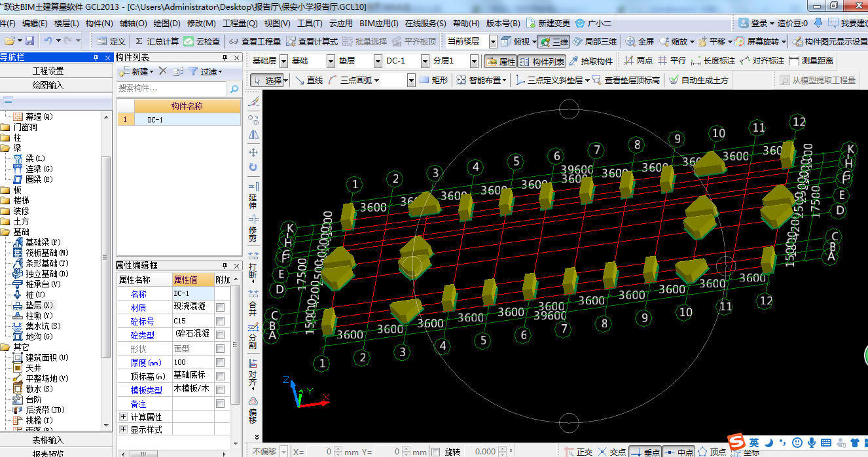868x457 pixels.
Task: Click the 绘图输入 navigation button
Action: click(x=48, y=85)
